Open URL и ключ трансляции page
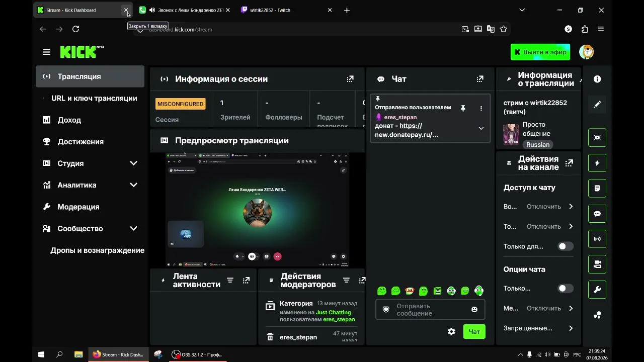Screen dimensions: 644x362 pos(94,98)
